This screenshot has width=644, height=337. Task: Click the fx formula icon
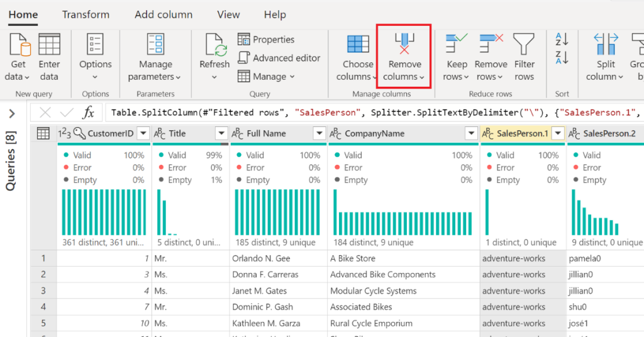[88, 112]
